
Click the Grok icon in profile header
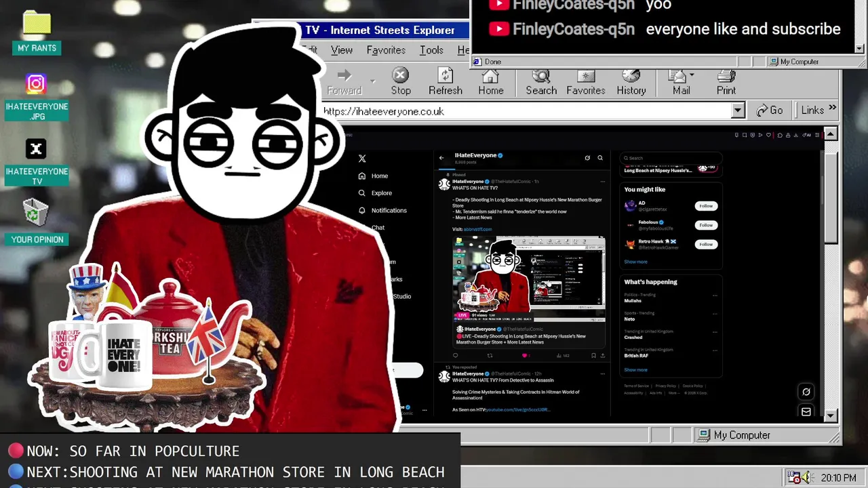[x=587, y=158]
